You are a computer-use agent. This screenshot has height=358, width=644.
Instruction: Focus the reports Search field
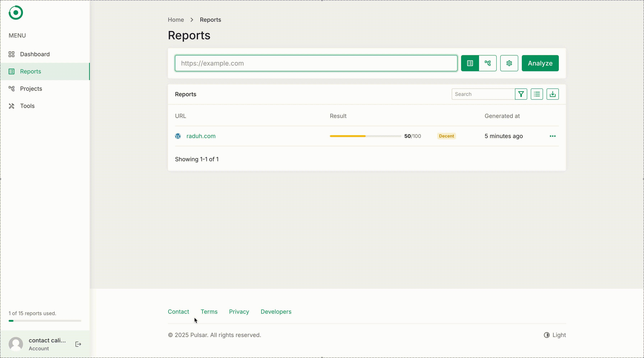483,94
